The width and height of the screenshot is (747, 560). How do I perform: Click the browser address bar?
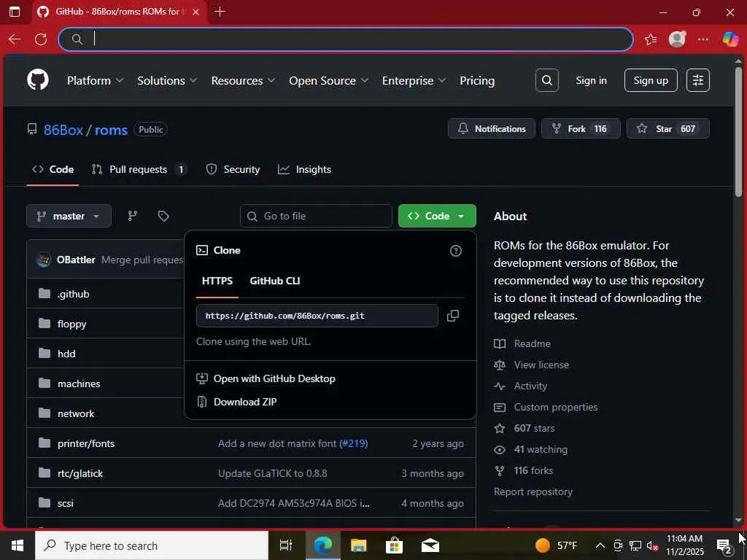[346, 39]
